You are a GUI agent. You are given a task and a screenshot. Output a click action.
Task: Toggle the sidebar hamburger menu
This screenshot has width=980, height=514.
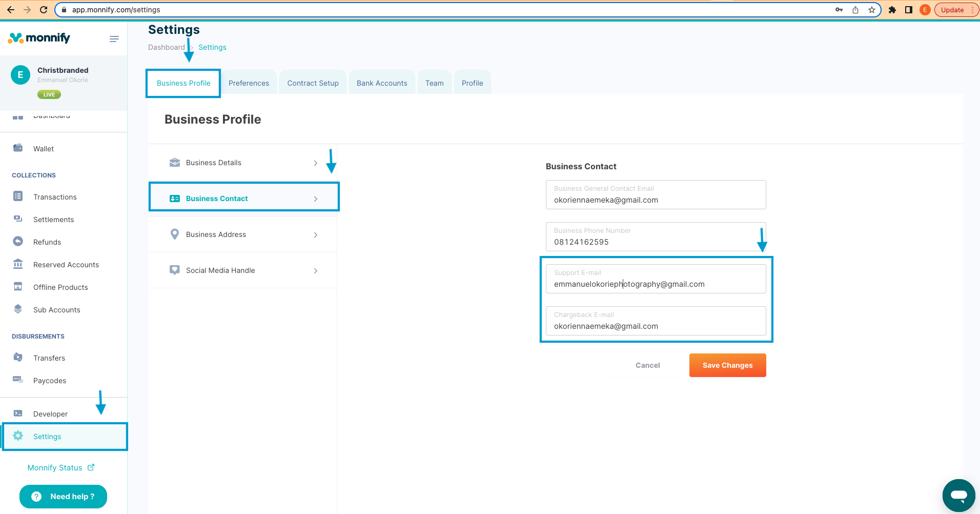(x=114, y=39)
